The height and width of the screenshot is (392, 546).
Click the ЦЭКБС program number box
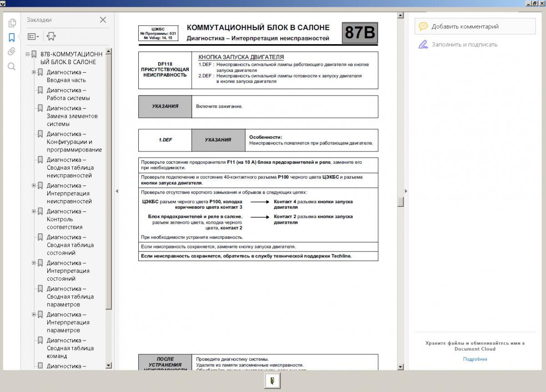[x=158, y=33]
